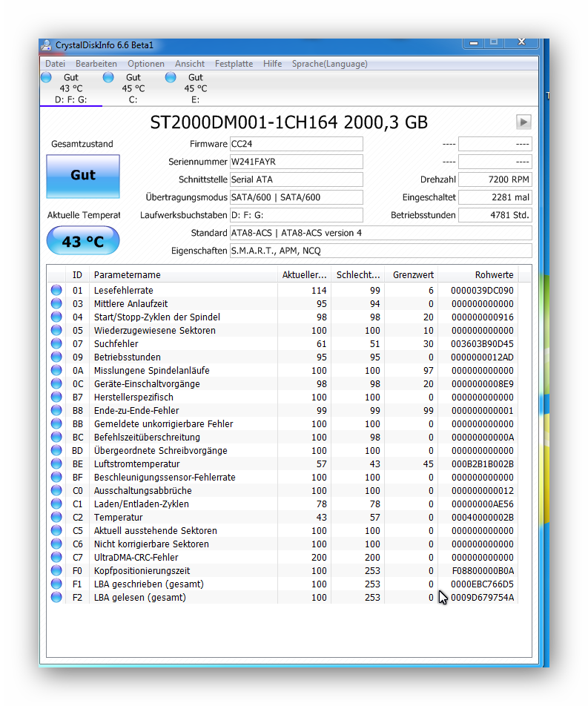The height and width of the screenshot is (706, 588).
Task: Click the CrystalDiskInfo title bar app icon
Action: pyautogui.click(x=47, y=45)
